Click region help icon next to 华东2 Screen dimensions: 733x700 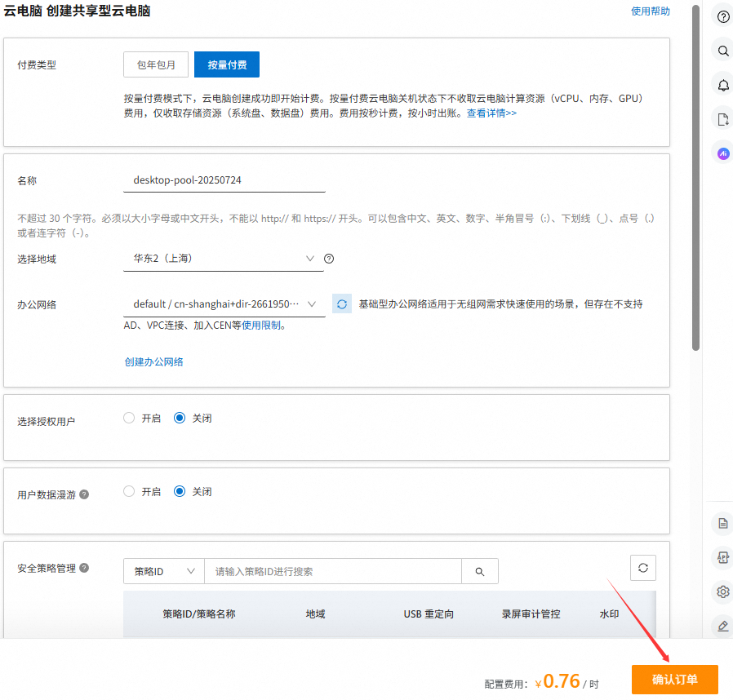(x=329, y=259)
